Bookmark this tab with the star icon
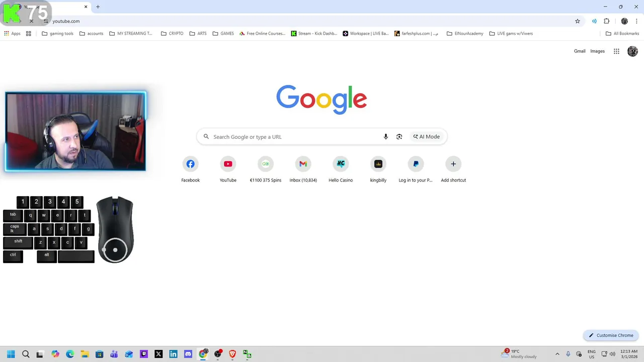The image size is (644, 362). click(578, 21)
